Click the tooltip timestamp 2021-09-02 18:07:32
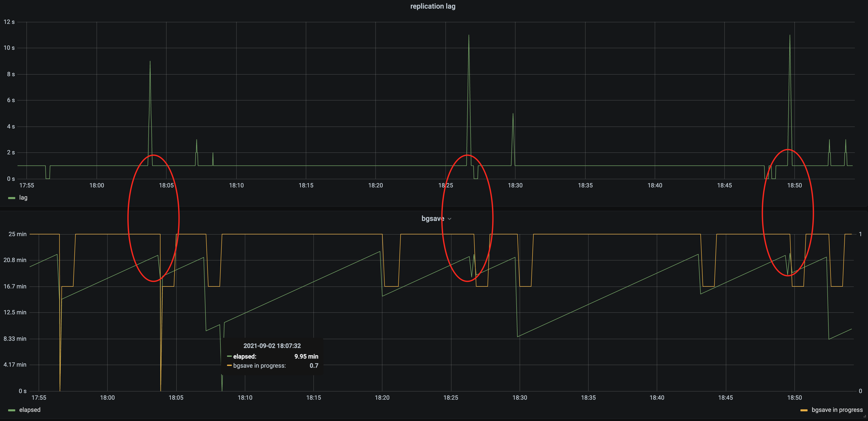This screenshot has height=421, width=868. pos(272,346)
